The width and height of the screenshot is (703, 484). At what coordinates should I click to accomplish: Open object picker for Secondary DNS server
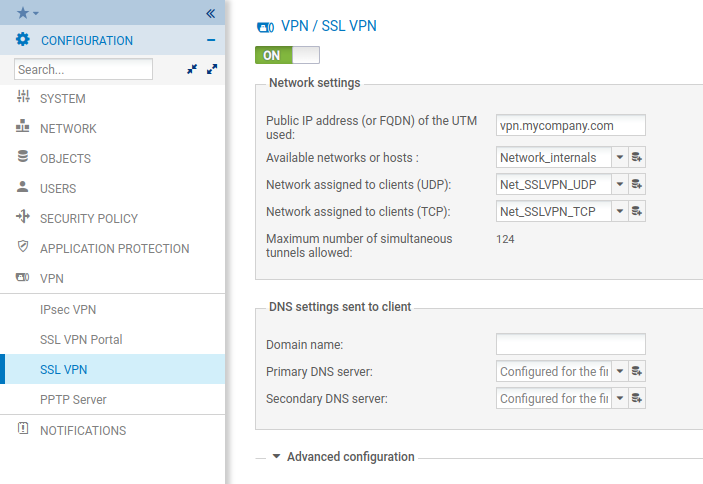(637, 398)
